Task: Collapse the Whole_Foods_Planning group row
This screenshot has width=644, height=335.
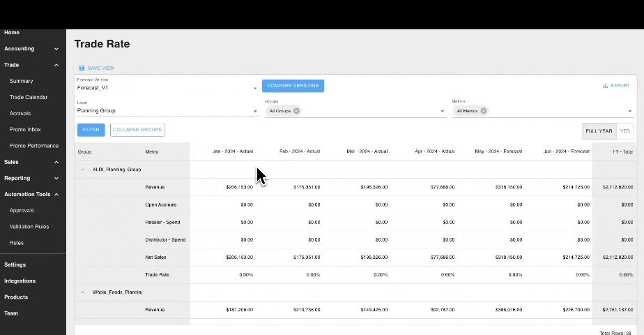Action: 82,292
